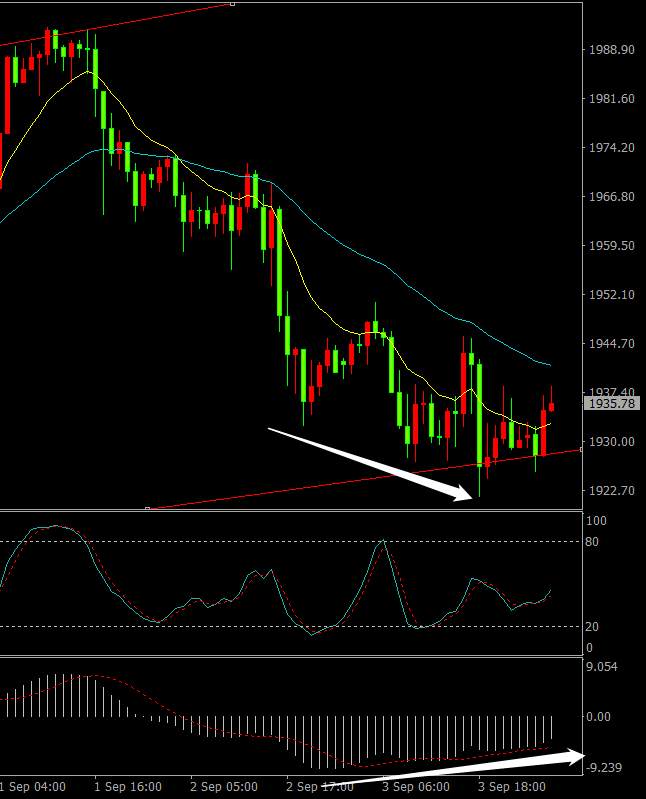Select price axis label 1981.60

pos(612,99)
